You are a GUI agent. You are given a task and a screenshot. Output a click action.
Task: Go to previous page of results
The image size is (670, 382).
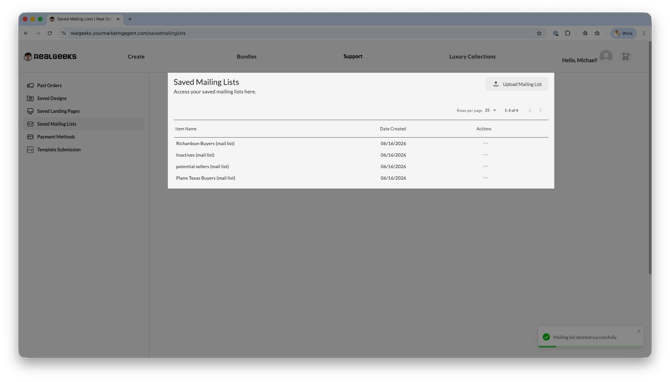point(530,110)
